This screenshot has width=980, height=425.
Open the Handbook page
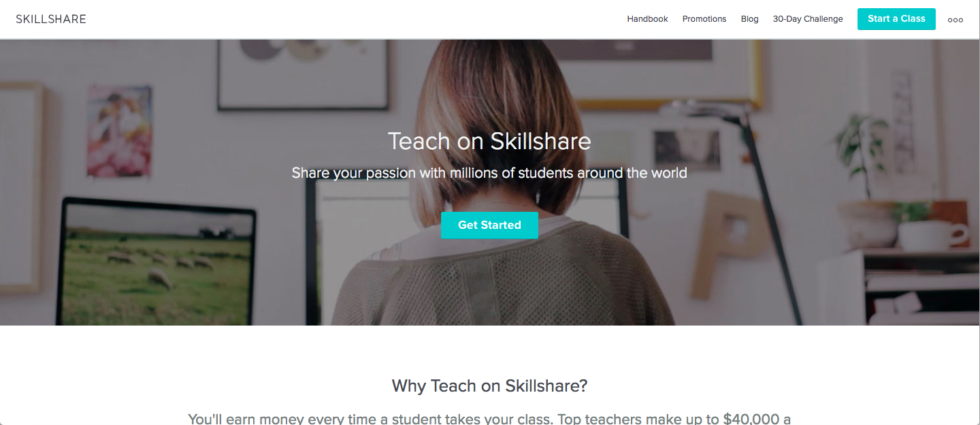647,19
